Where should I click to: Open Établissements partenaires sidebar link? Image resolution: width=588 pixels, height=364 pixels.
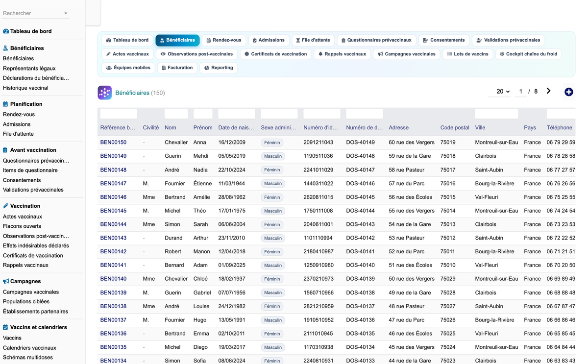[35, 311]
